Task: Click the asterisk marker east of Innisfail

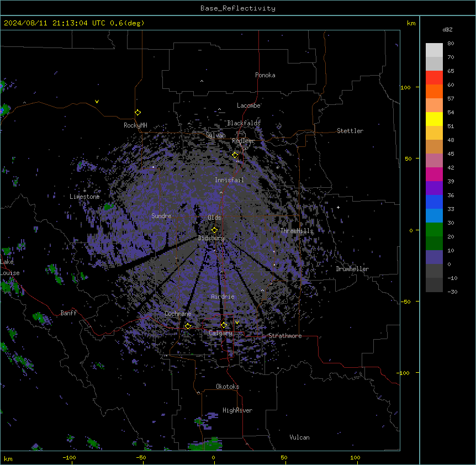Action: coord(277,167)
